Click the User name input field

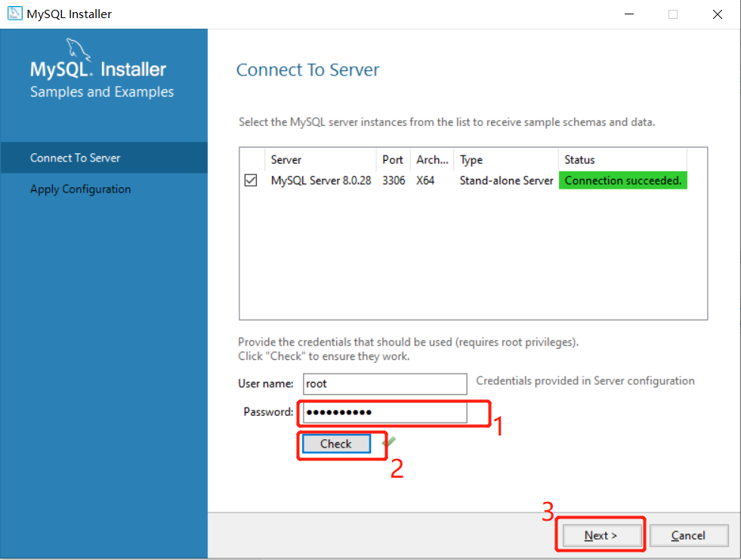point(384,384)
